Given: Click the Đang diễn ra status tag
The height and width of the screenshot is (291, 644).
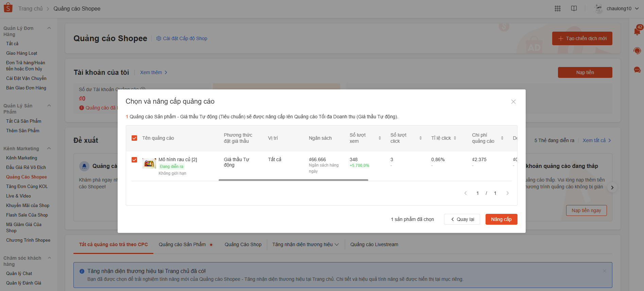Looking at the screenshot, I should 172,167.
